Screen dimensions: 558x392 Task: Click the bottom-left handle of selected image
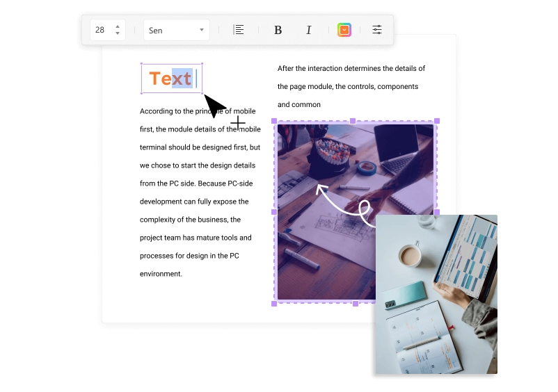(274, 304)
